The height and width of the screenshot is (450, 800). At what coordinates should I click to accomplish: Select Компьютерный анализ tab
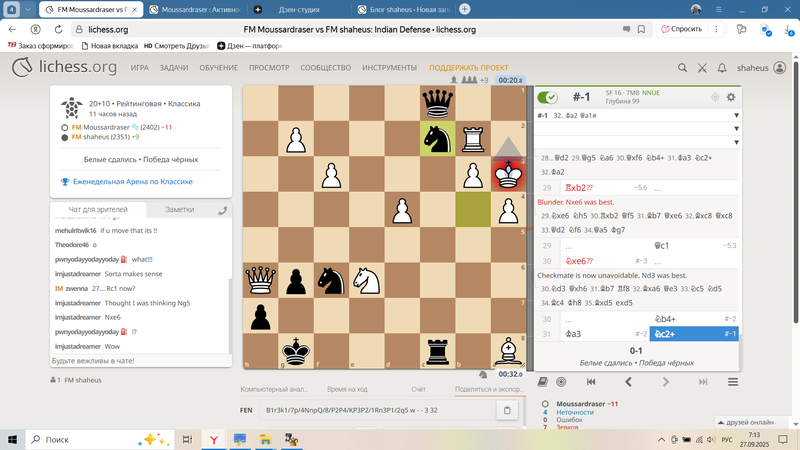pyautogui.click(x=274, y=389)
